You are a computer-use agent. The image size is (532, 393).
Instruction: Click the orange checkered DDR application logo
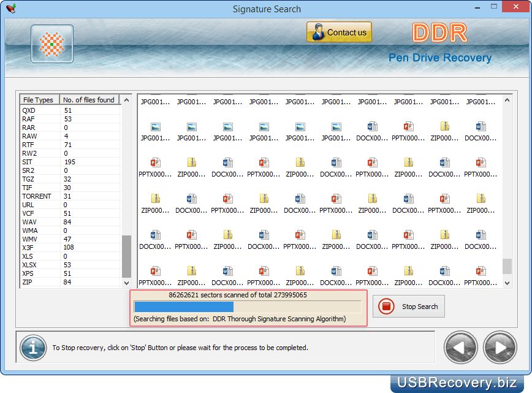52,44
